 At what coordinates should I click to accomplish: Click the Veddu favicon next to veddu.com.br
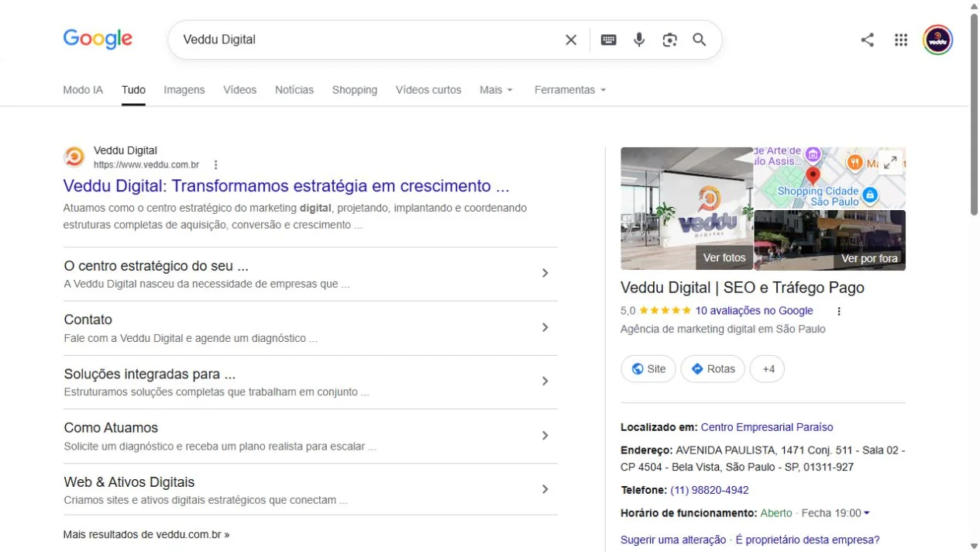[x=74, y=157]
